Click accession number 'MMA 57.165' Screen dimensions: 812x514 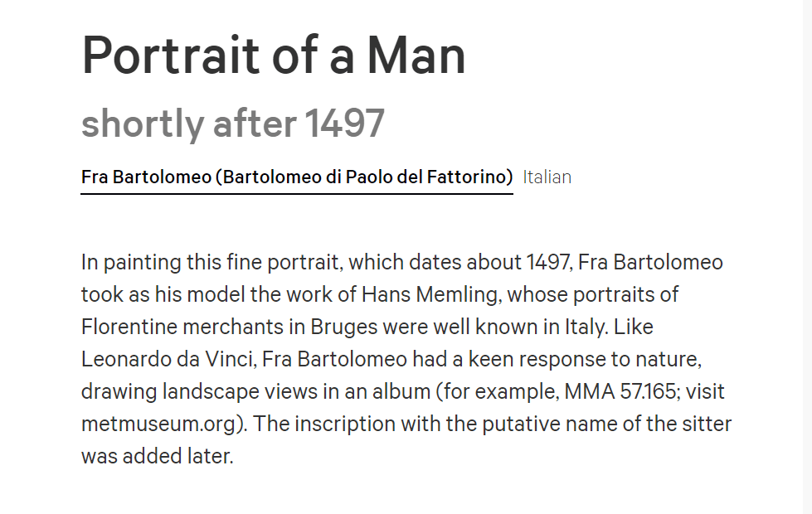pos(620,391)
